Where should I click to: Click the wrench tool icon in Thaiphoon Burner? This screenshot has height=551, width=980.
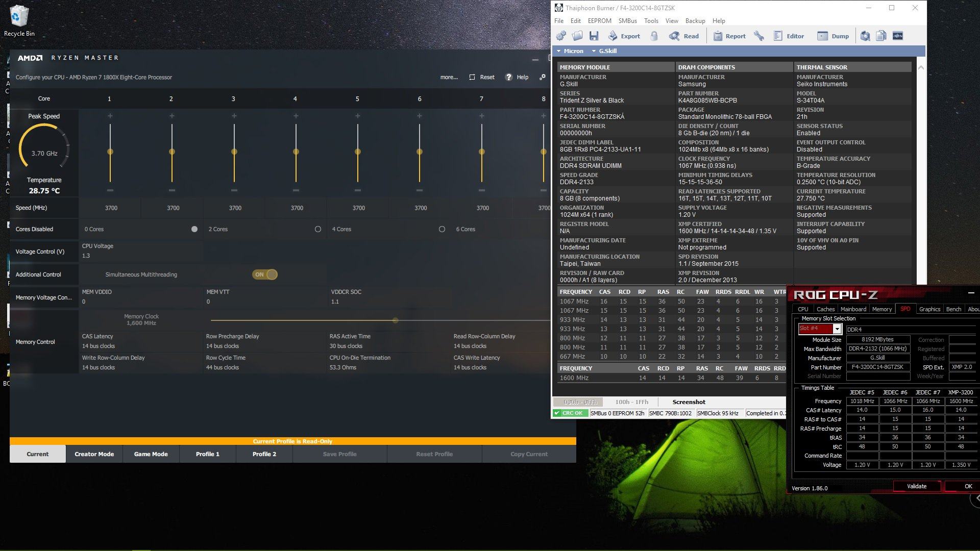(x=759, y=36)
